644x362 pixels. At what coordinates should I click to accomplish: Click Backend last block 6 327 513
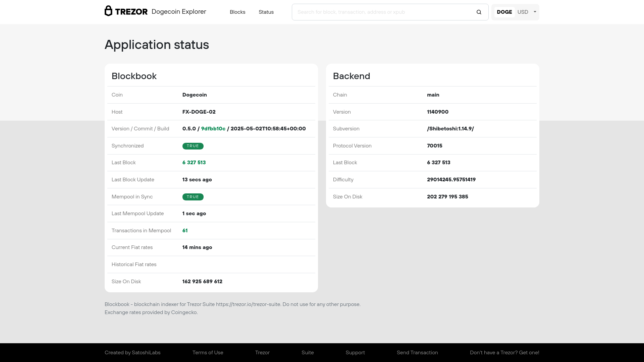[439, 163]
